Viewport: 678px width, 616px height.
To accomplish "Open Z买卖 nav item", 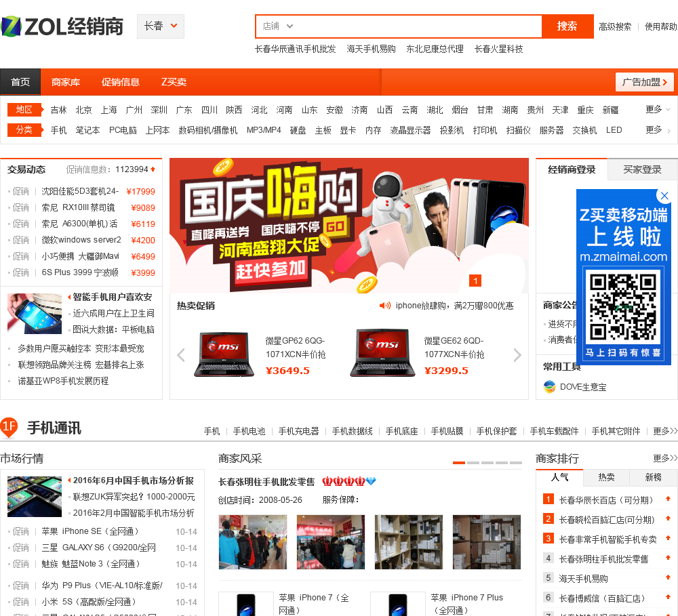I will pos(174,82).
